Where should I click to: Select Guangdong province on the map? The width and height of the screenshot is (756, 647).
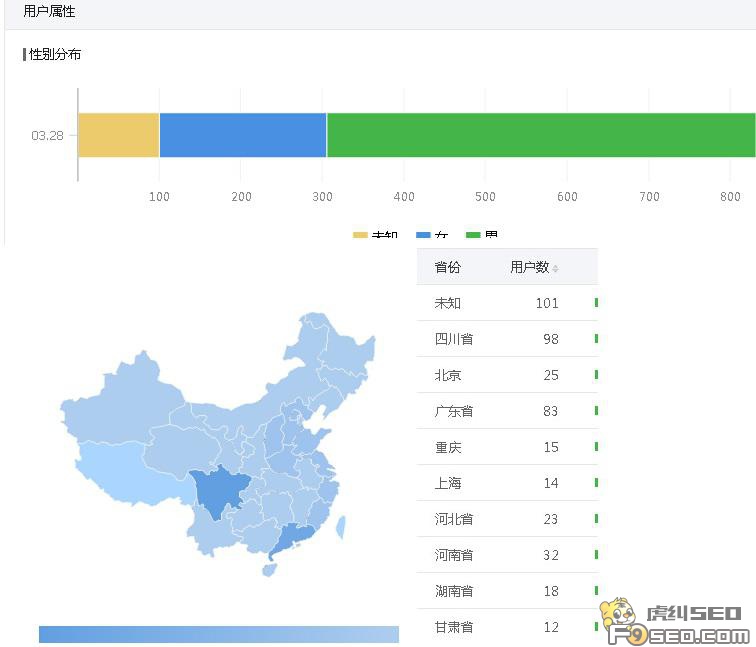293,539
